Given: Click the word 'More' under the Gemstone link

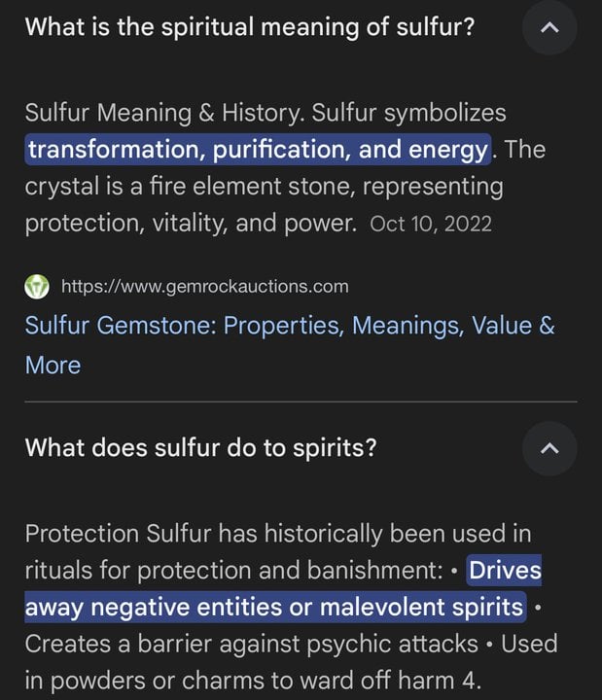Looking at the screenshot, I should [x=53, y=365].
